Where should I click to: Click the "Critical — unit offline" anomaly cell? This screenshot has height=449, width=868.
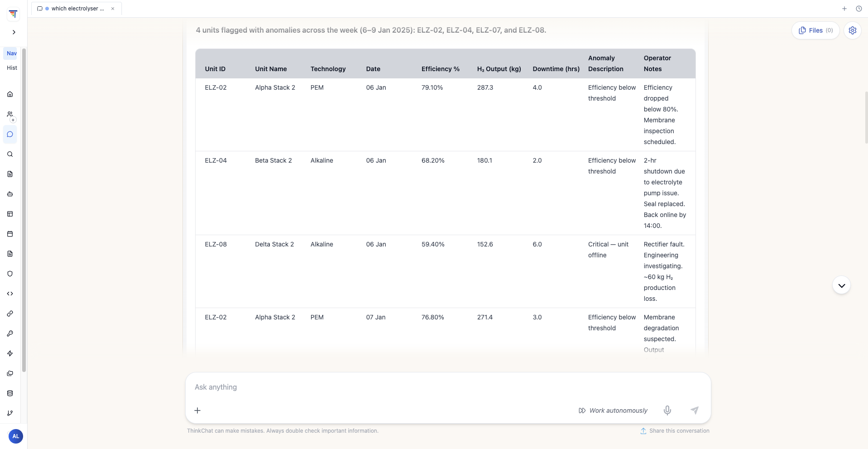tap(608, 250)
